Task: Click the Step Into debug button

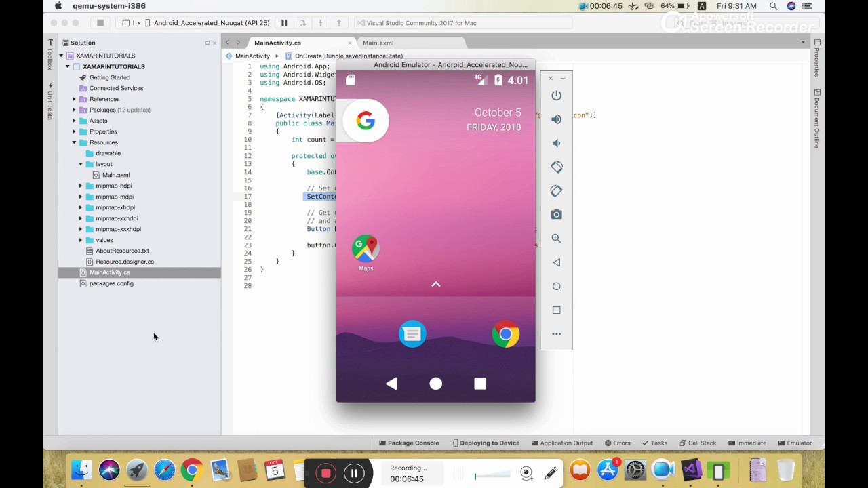Action: [x=321, y=23]
